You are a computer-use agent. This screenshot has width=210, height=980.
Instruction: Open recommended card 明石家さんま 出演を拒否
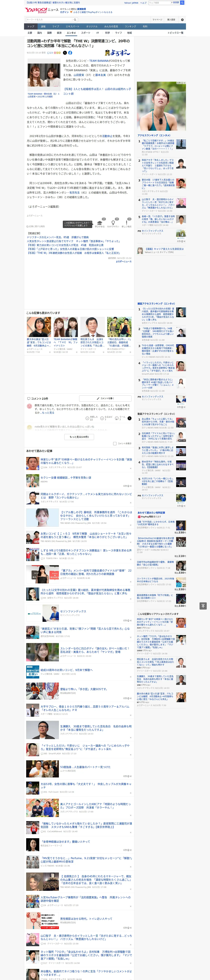[92, 335]
